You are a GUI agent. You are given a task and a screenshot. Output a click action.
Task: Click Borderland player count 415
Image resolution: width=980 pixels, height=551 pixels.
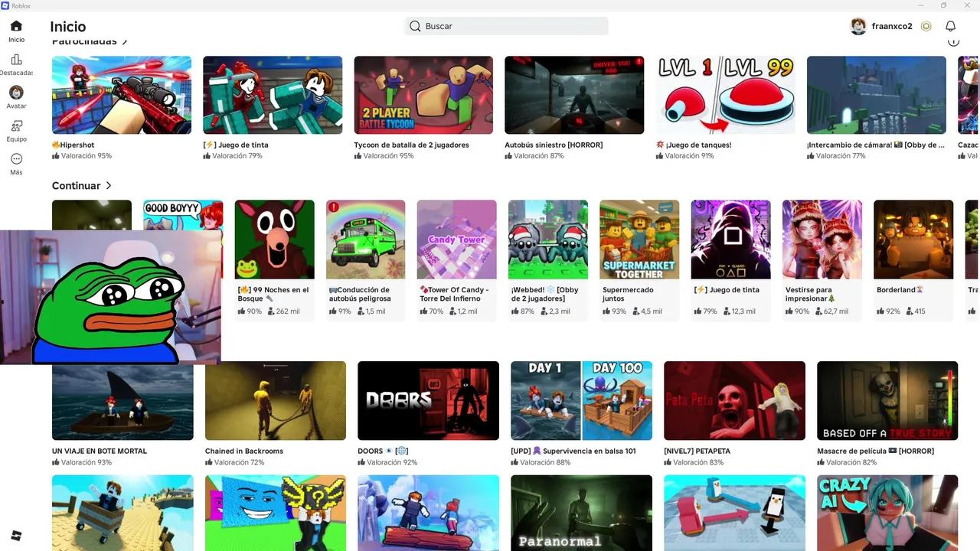coord(916,311)
